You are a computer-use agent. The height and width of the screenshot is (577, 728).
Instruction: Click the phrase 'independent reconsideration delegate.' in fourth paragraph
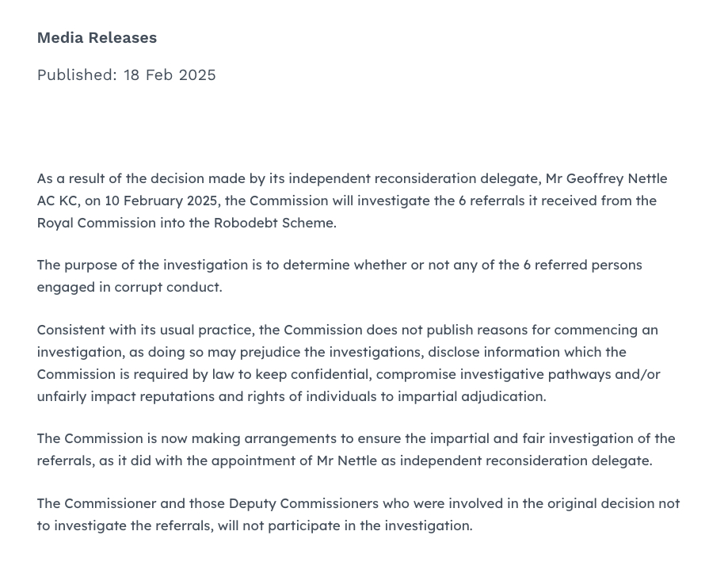[x=525, y=460]
